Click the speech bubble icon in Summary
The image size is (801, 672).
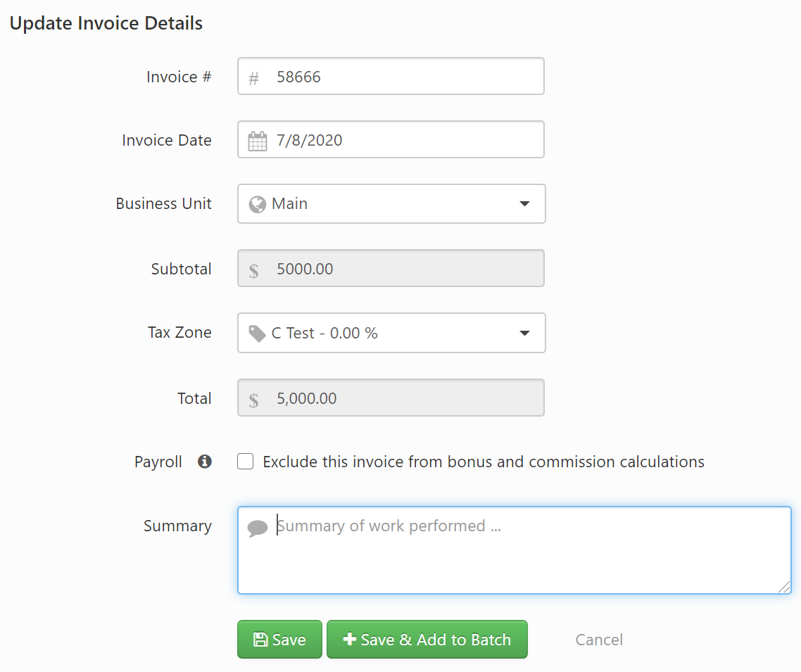(258, 528)
